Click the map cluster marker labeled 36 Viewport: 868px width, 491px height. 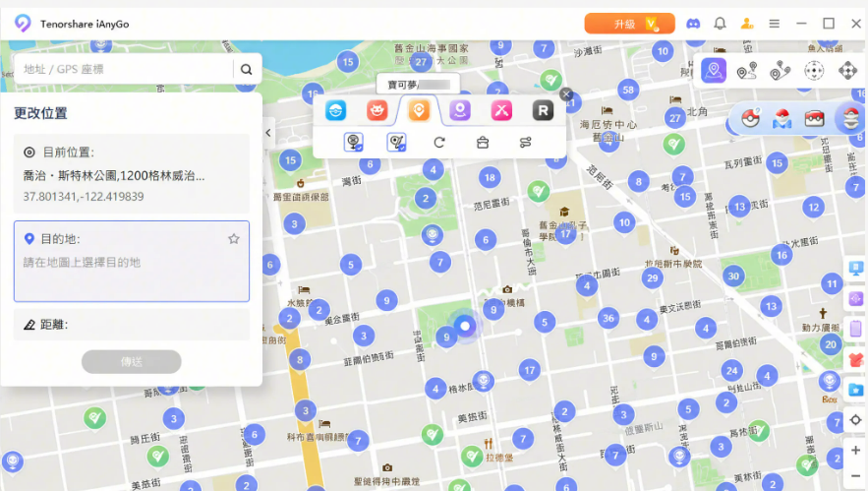(x=608, y=319)
